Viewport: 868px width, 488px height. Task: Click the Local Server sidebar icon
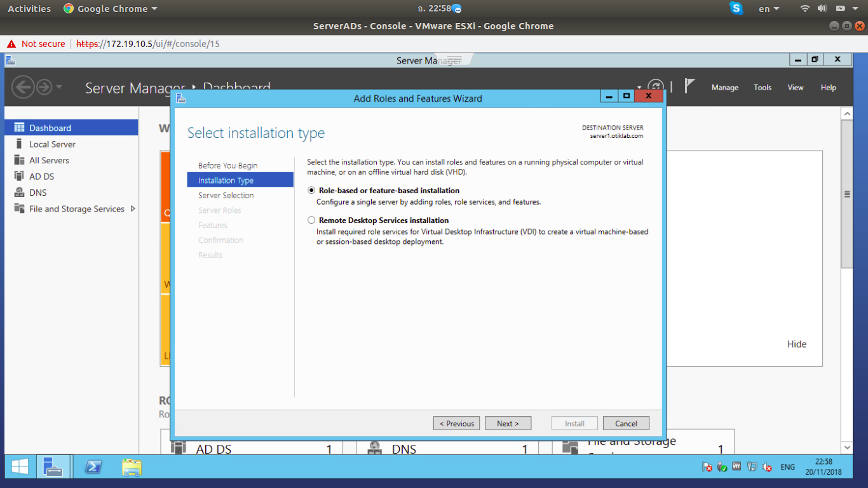tap(19, 144)
